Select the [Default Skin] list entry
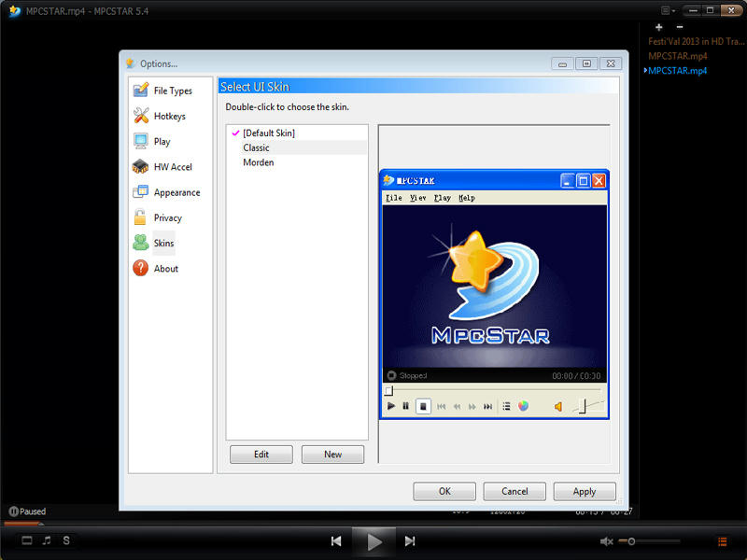Image resolution: width=747 pixels, height=560 pixels. pos(297,133)
